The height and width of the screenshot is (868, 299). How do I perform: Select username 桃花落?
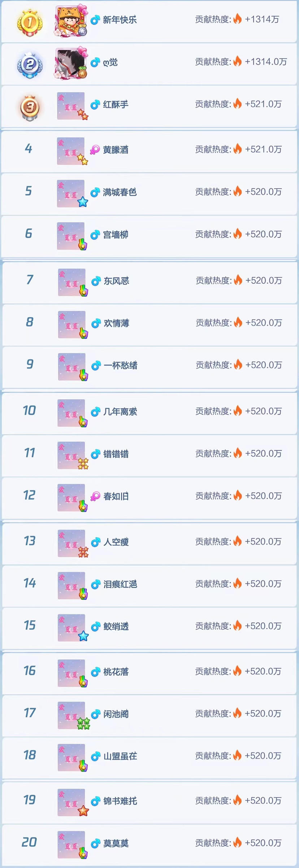(116, 672)
